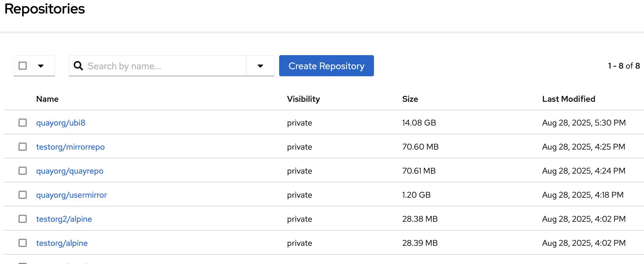Open the quayorg/usermirror repository link
Screen dimensions: 644x264
72,195
